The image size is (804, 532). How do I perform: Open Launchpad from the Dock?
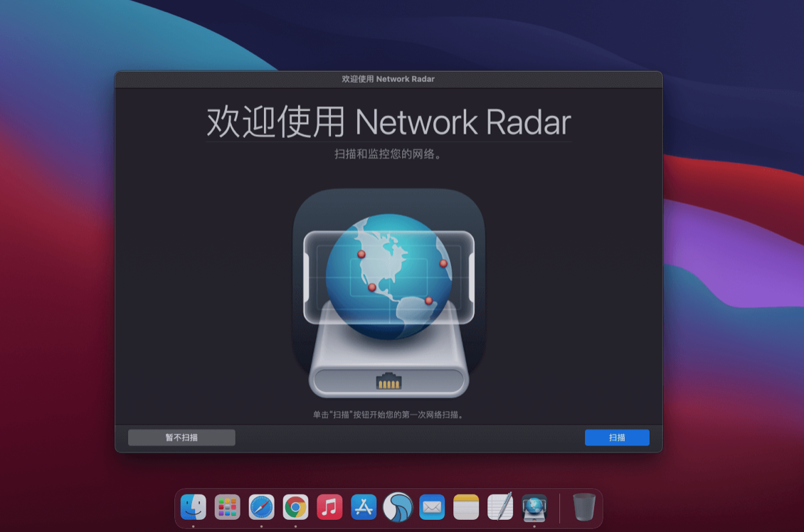click(227, 507)
